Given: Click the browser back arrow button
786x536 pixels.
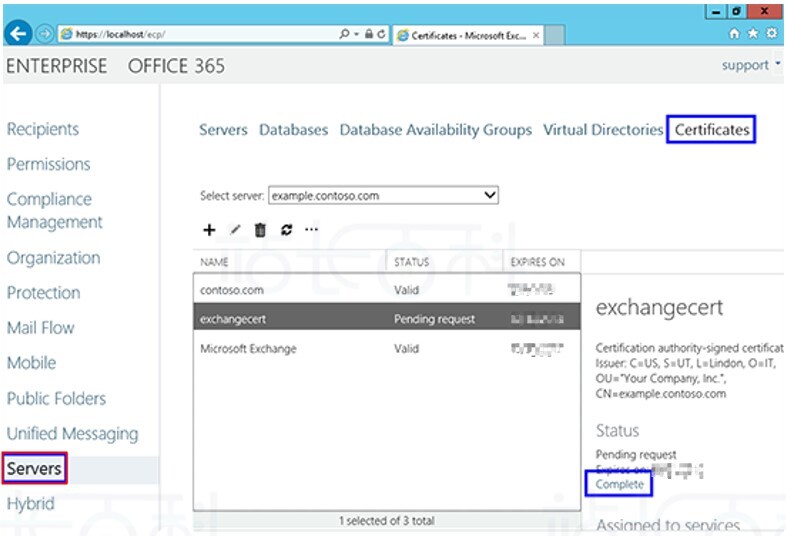Looking at the screenshot, I should pyautogui.click(x=18, y=34).
